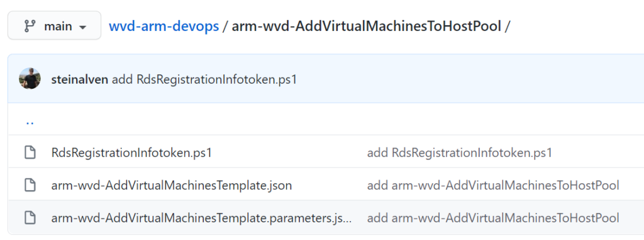The image size is (644, 240).
Task: Open the arm-wvd-AddVirtualMachinesTemplate.parameters.json file
Action: [x=201, y=218]
